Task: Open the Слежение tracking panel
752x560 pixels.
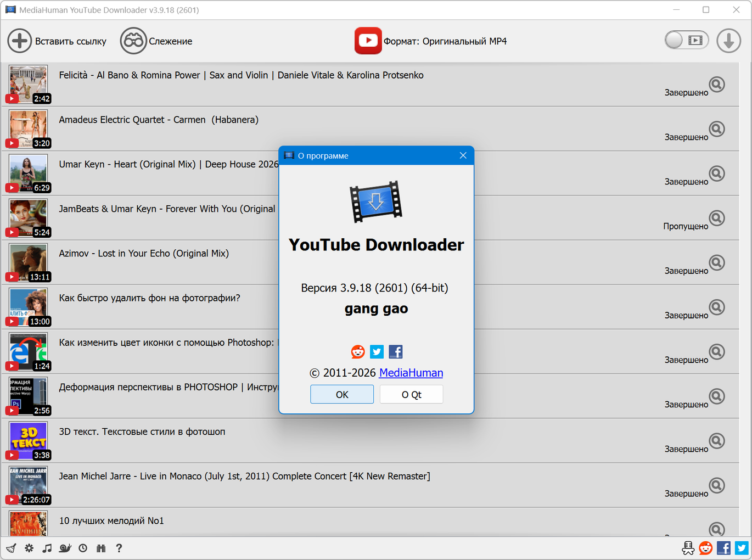Action: [x=156, y=41]
